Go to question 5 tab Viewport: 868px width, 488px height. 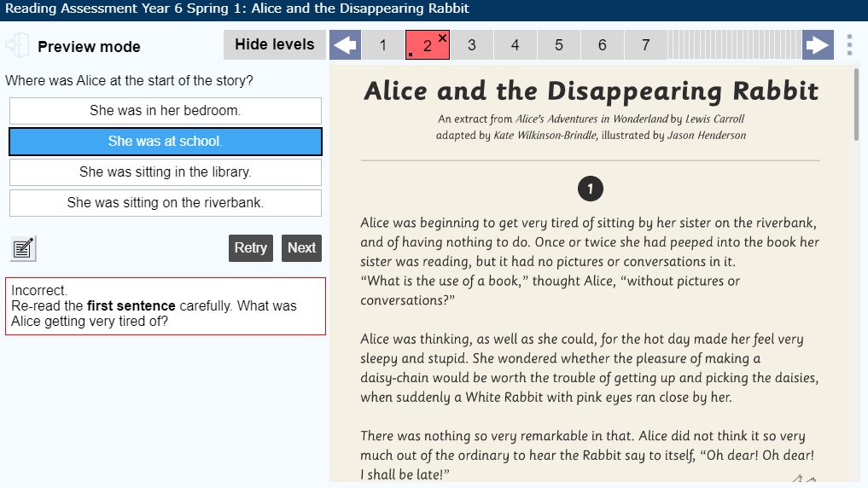pos(559,45)
